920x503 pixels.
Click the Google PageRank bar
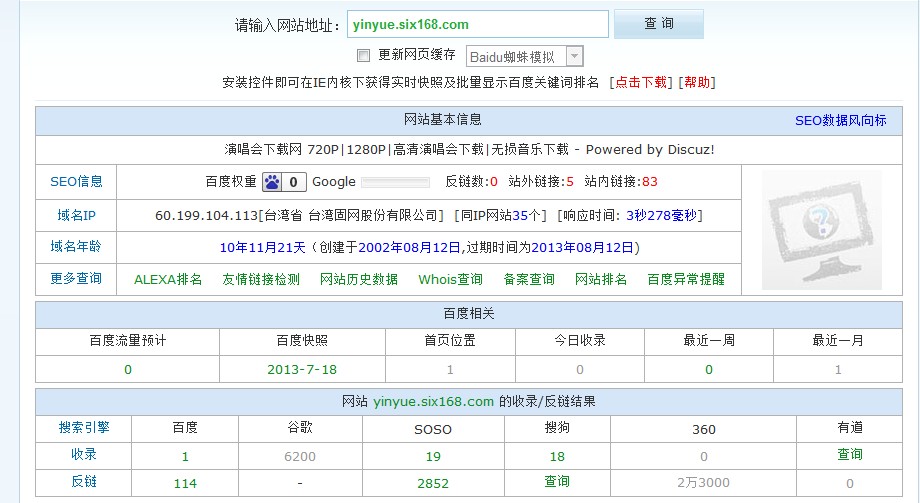click(x=395, y=183)
